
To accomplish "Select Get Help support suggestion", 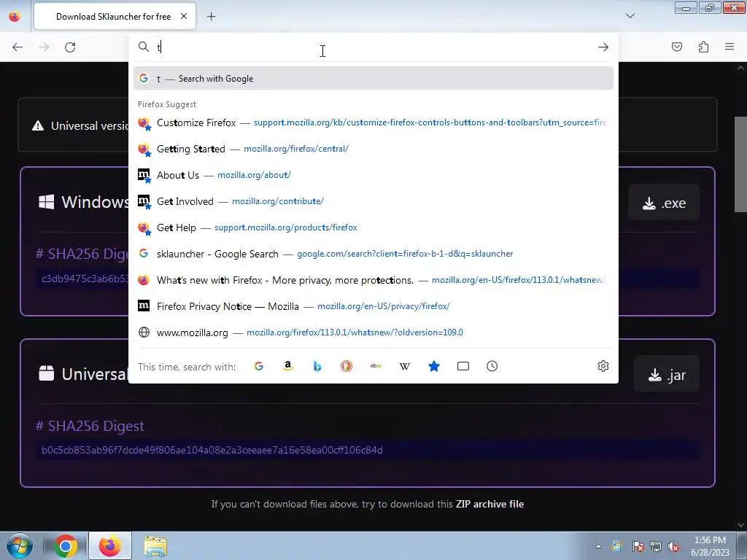I will tap(373, 227).
